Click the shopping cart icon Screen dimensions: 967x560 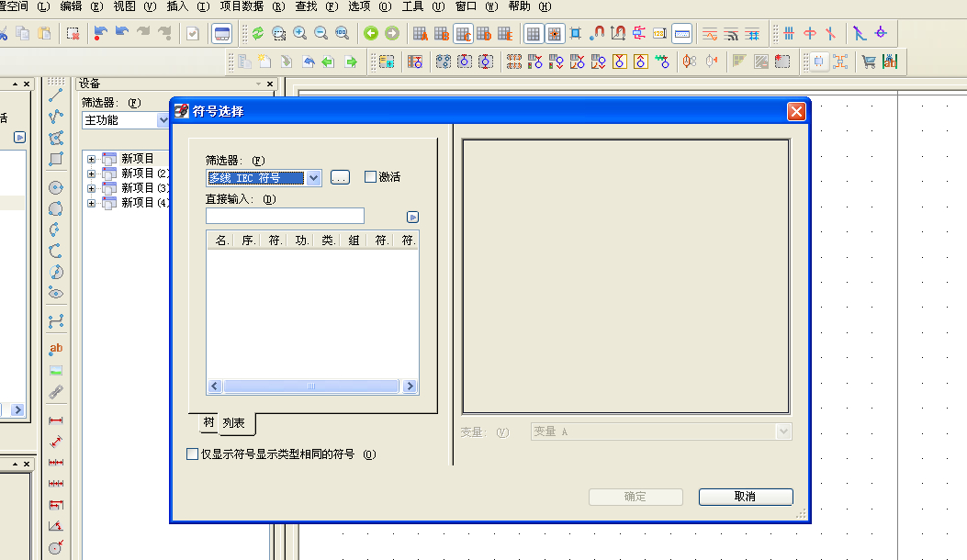point(869,62)
